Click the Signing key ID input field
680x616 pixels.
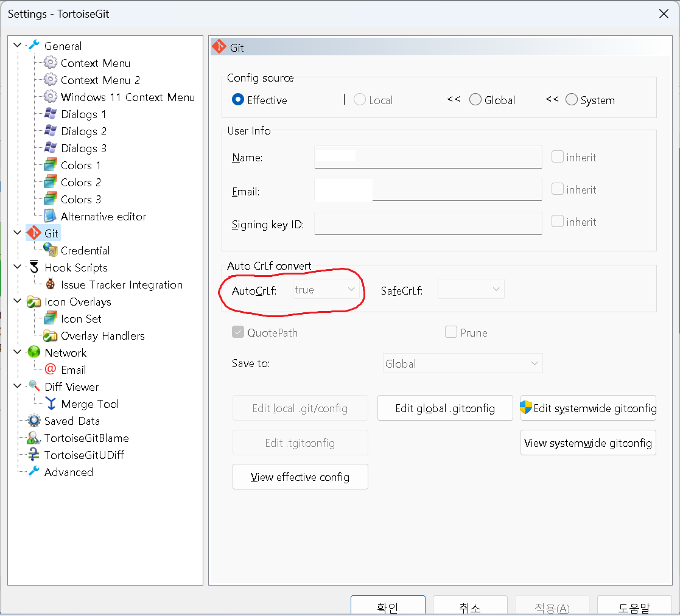coord(428,223)
